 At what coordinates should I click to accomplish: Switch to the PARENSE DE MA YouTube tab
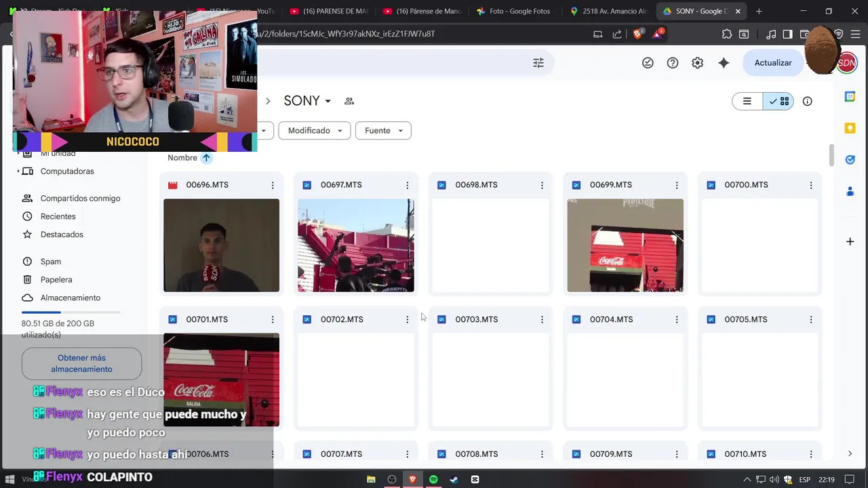328,11
